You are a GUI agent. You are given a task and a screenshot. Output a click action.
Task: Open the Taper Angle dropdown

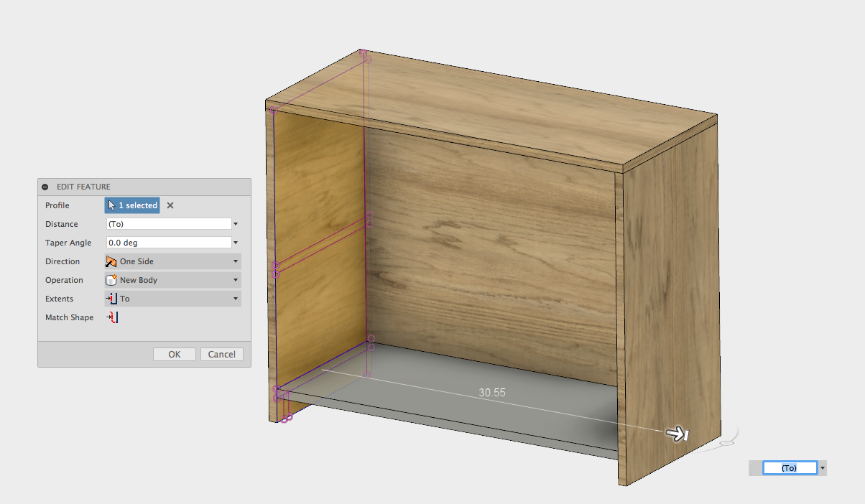(x=235, y=242)
